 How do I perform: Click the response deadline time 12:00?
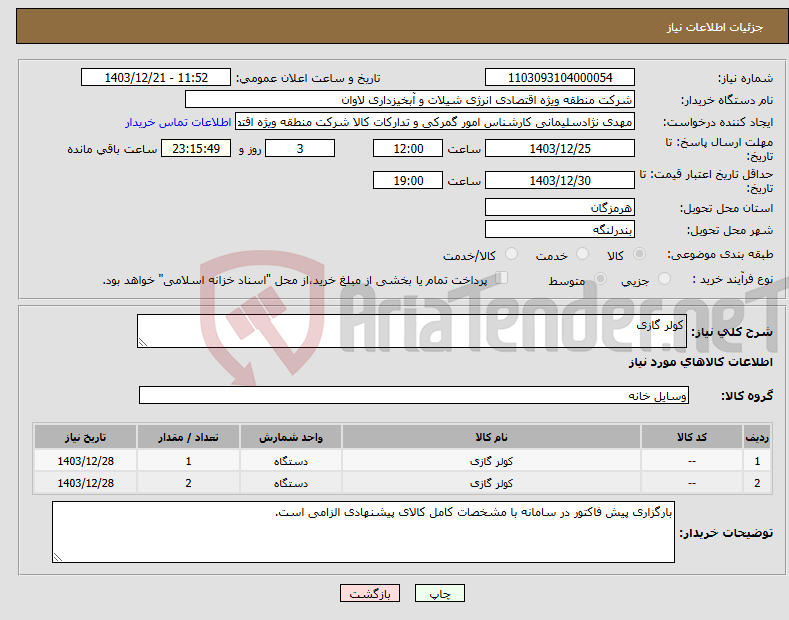point(408,148)
